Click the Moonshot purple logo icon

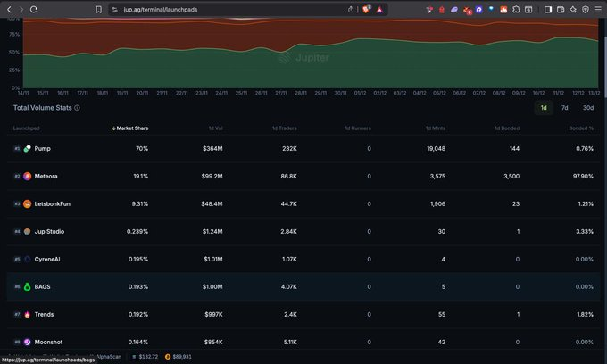click(27, 342)
